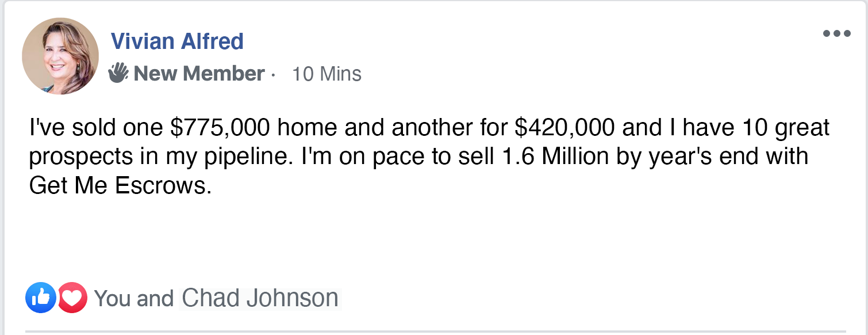Open Chad Johnson's name in reactions
This screenshot has height=335, width=868.
[260, 298]
